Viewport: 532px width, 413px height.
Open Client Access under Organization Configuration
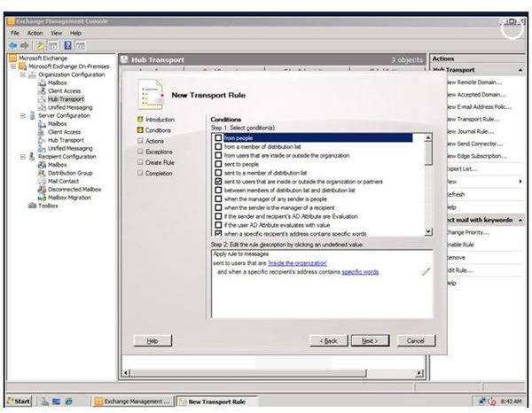pos(64,91)
